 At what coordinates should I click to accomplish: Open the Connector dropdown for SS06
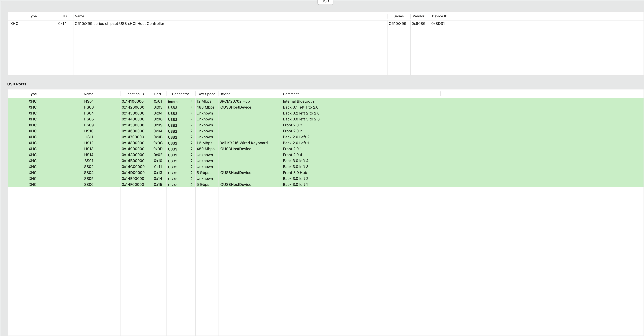(180, 185)
